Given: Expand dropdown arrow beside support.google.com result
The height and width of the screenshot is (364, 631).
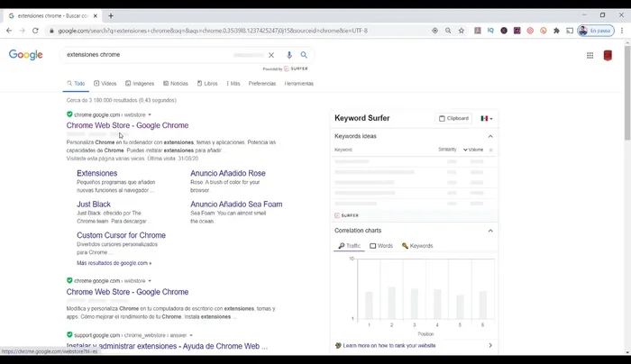Looking at the screenshot, I should (x=191, y=335).
